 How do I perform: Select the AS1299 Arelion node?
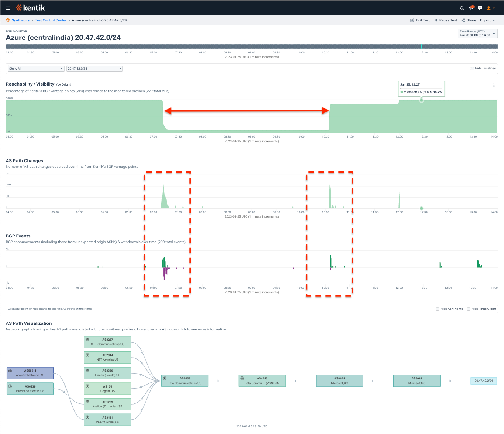point(107,404)
